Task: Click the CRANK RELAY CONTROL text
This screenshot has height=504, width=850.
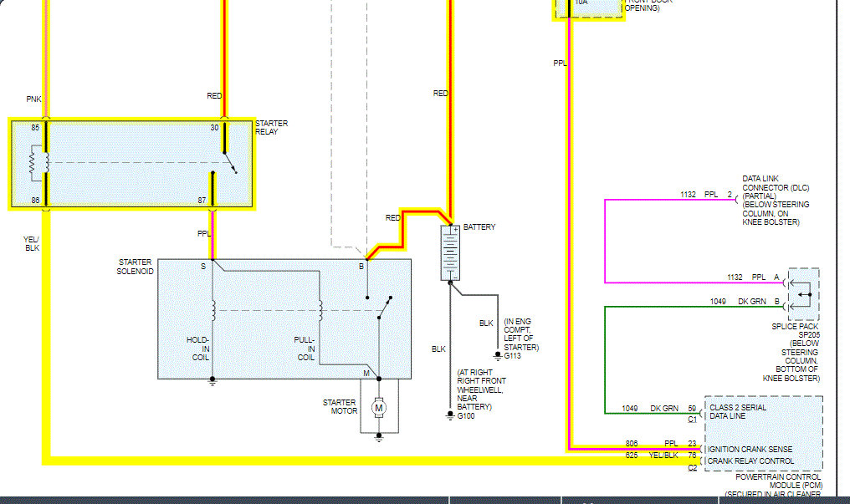Action: tap(750, 461)
